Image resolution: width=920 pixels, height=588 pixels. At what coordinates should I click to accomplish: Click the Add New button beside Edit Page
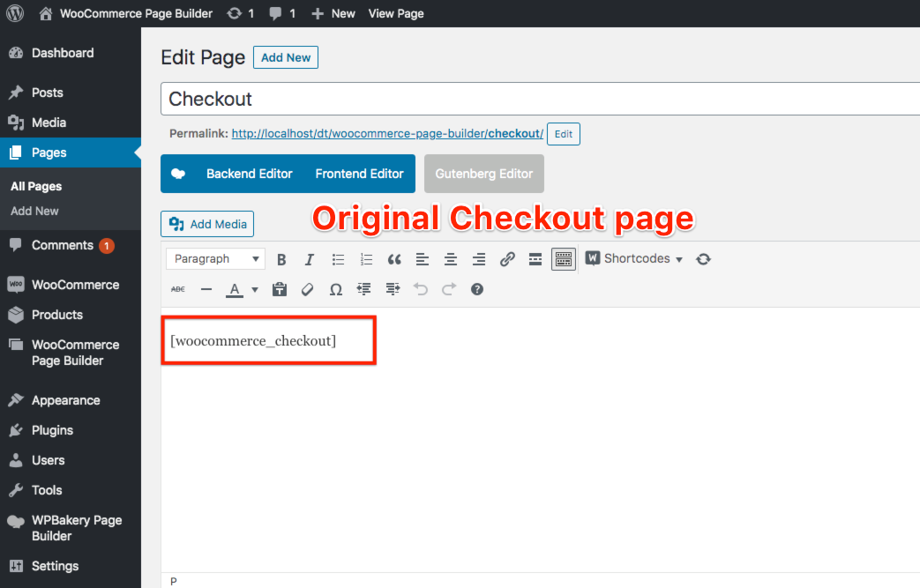coord(286,57)
